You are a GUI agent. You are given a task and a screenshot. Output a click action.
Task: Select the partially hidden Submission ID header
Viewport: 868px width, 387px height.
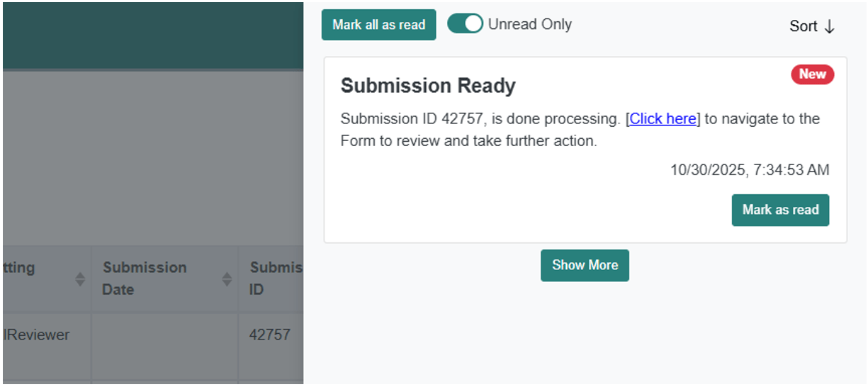276,278
